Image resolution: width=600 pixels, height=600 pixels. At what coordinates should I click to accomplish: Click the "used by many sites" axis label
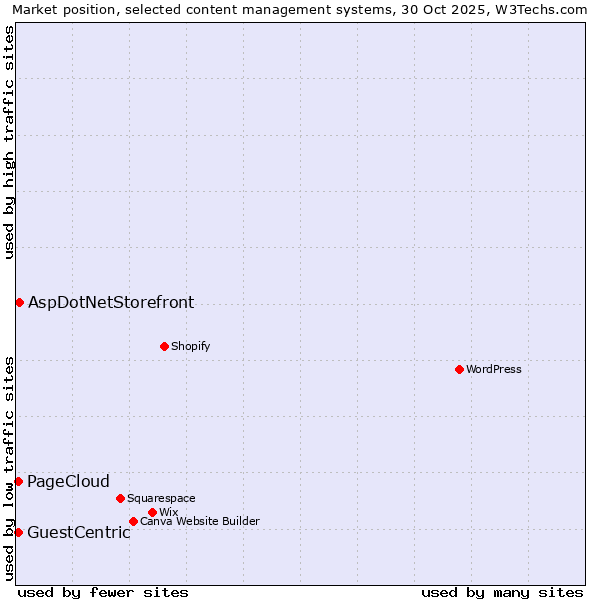click(x=502, y=592)
